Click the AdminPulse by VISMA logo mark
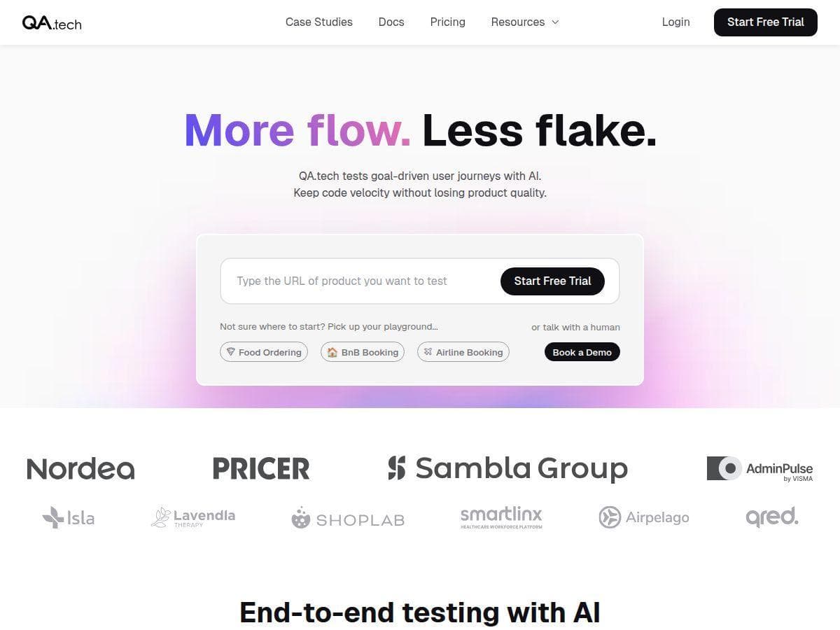The image size is (840, 630). coord(724,468)
